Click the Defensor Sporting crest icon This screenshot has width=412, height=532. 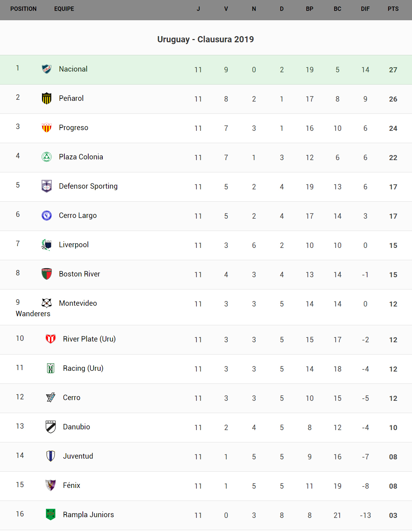click(x=47, y=186)
